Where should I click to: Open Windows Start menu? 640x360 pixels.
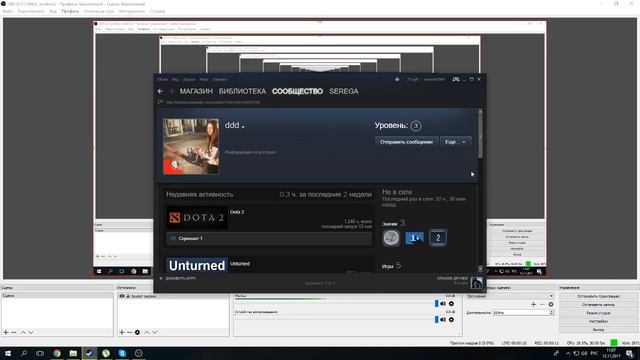(x=8, y=353)
